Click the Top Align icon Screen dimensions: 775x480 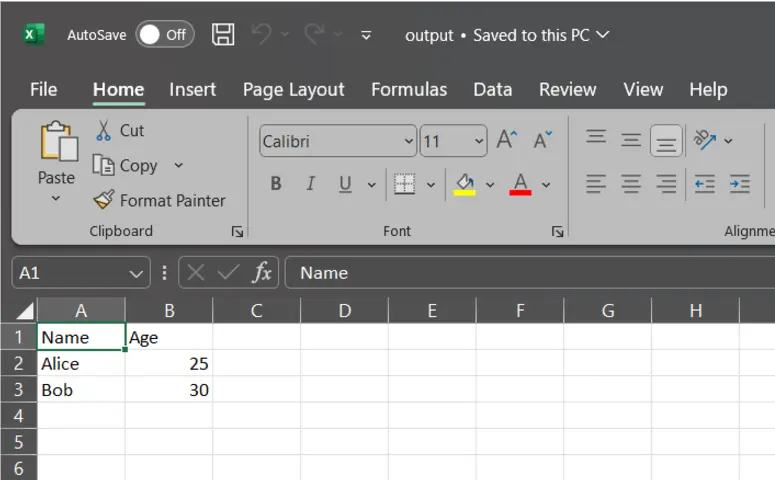pos(596,139)
